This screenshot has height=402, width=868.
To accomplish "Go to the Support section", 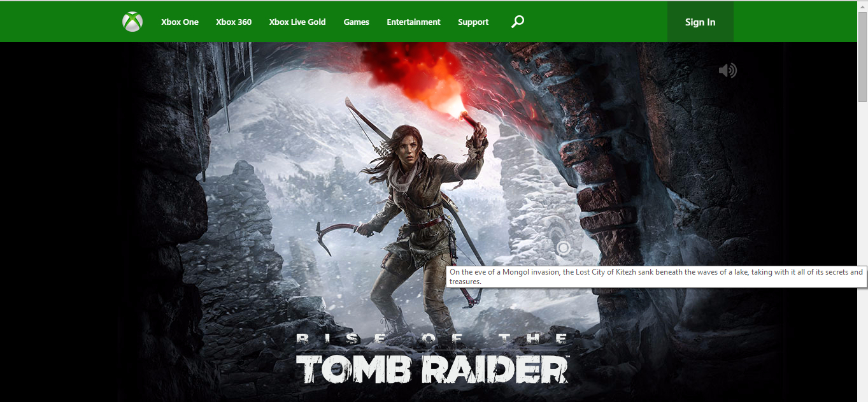I will pos(473,22).
